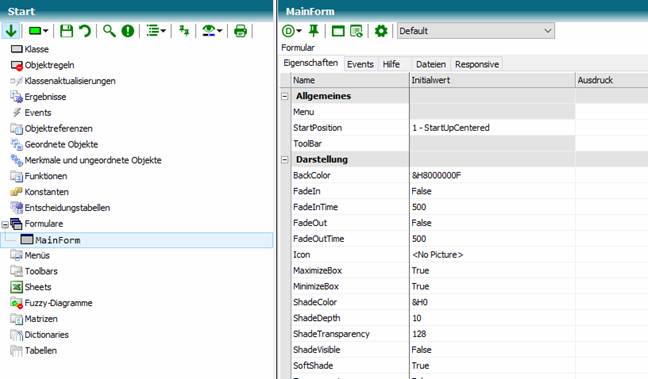
Task: Open Objektreferenzen in the tree
Action: point(58,129)
